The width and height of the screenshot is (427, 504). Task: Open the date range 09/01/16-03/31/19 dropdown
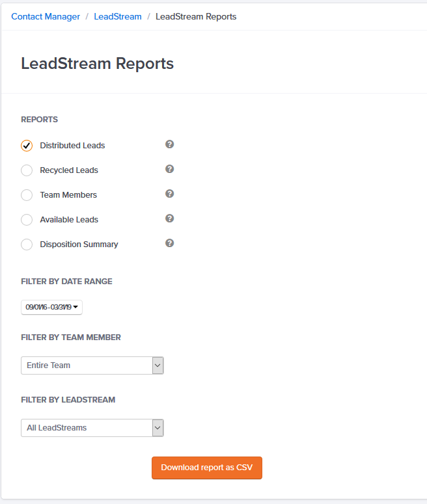pyautogui.click(x=51, y=308)
